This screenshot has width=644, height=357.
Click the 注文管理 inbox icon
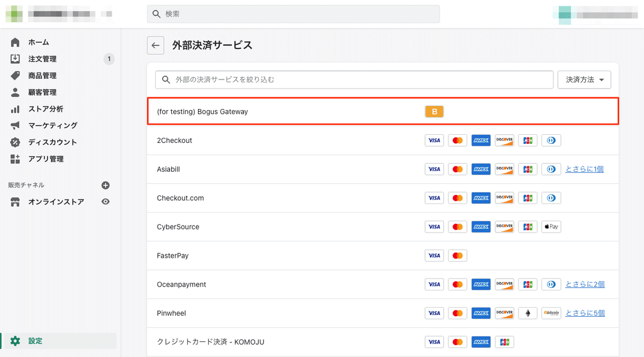pos(15,59)
